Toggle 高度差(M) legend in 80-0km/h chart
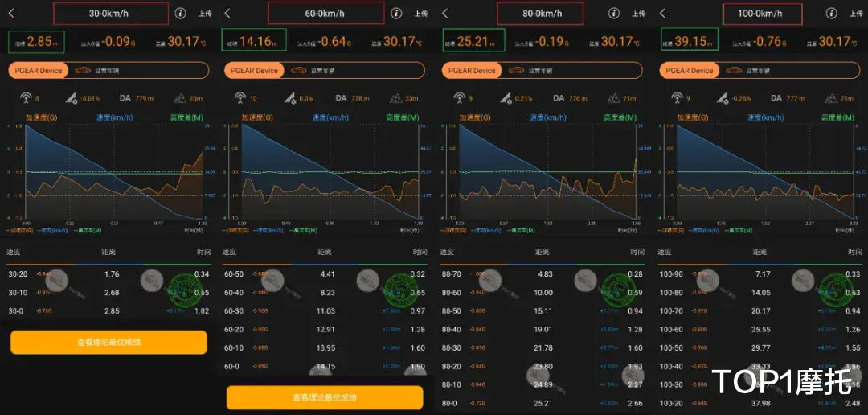 (x=619, y=117)
